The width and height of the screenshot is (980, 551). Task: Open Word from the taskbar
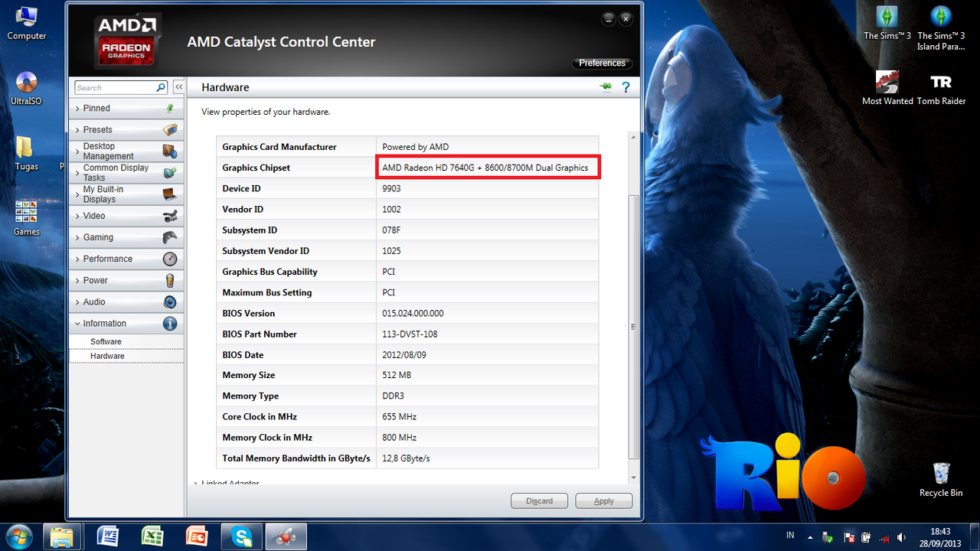click(x=107, y=536)
